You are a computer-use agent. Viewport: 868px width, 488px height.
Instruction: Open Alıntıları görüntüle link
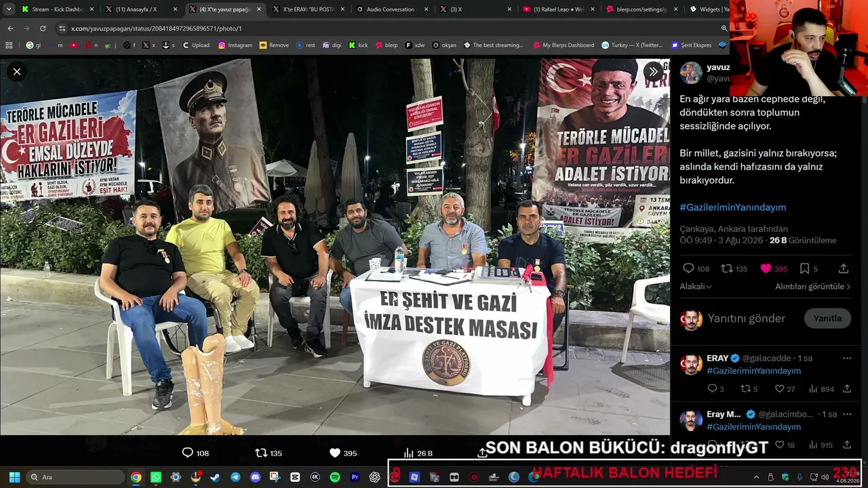[813, 287]
